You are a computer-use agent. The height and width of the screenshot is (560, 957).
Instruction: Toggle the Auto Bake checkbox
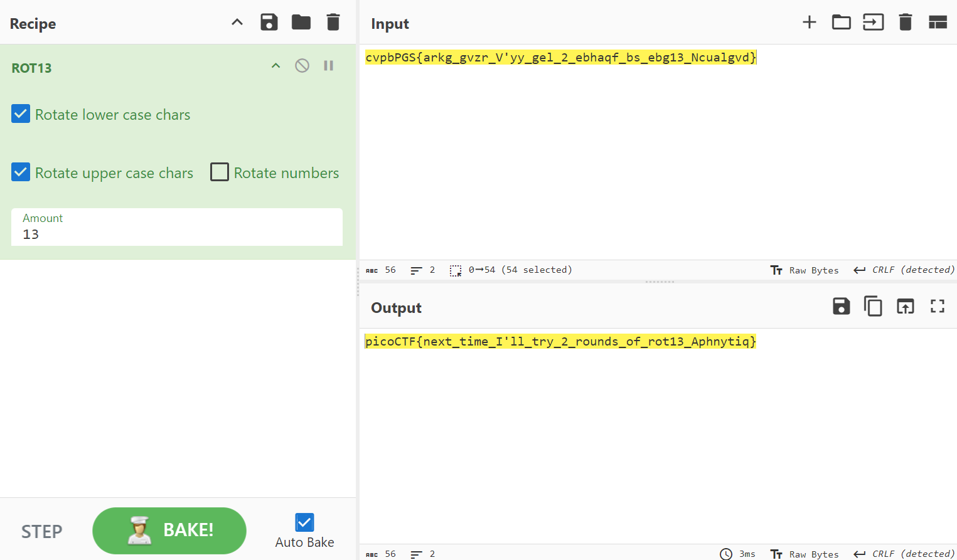tap(304, 522)
